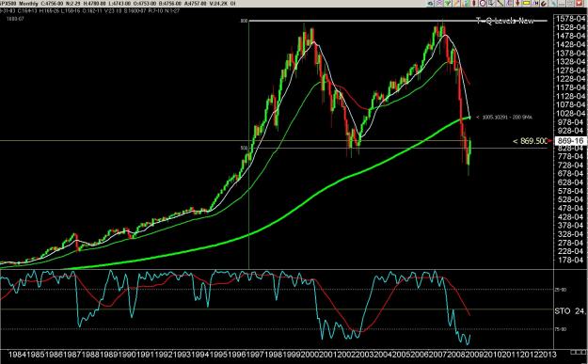Choose the diagonal trend line tool icon
This screenshot has width=588, height=364.
501,4
